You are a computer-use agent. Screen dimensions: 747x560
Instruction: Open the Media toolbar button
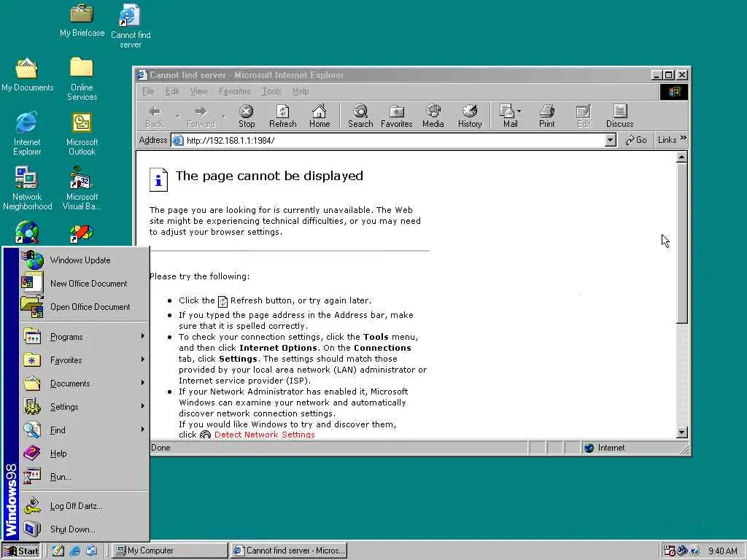tap(433, 116)
